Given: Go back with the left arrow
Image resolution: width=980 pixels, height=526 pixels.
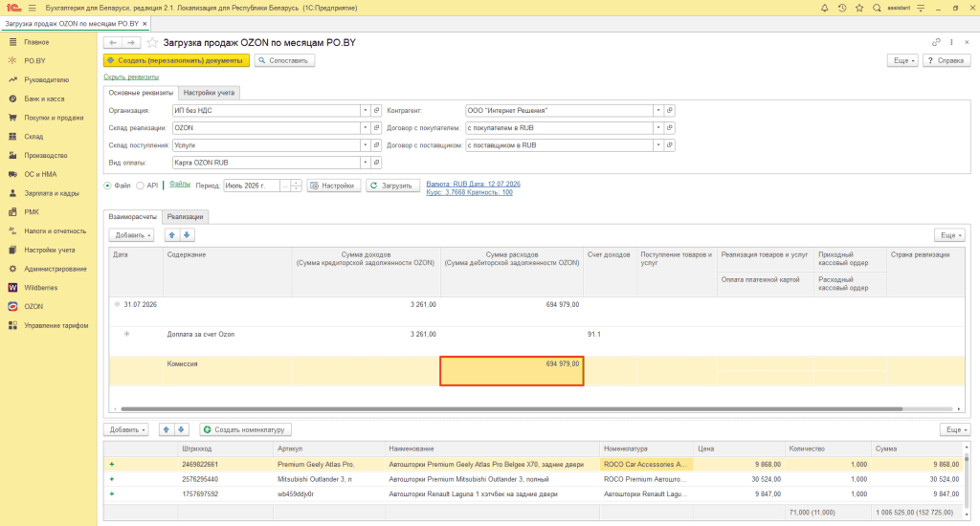Looking at the screenshot, I should click(113, 42).
